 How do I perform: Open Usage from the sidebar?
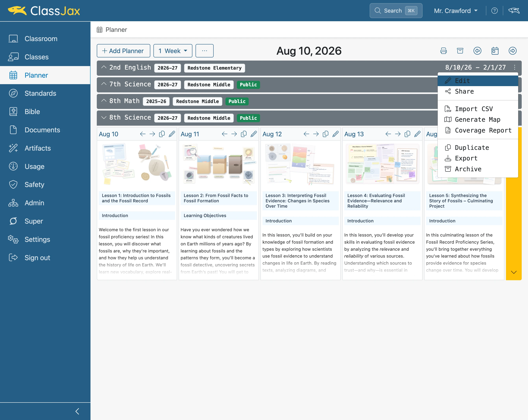45,166
